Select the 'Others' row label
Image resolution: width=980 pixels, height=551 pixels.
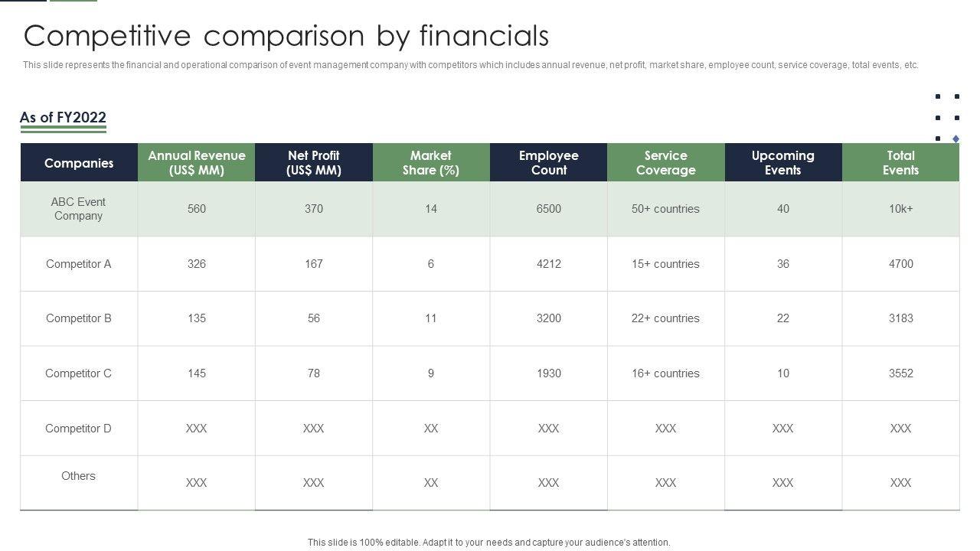[x=79, y=476]
